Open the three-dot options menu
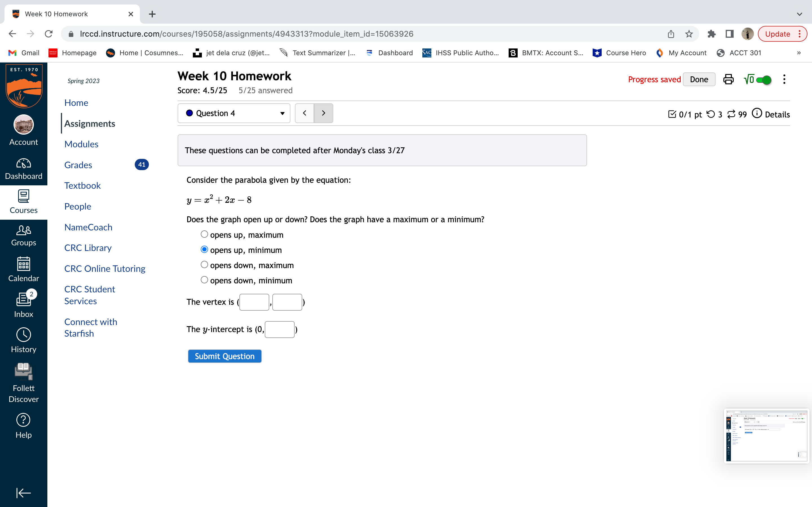The image size is (812, 507). click(x=784, y=79)
